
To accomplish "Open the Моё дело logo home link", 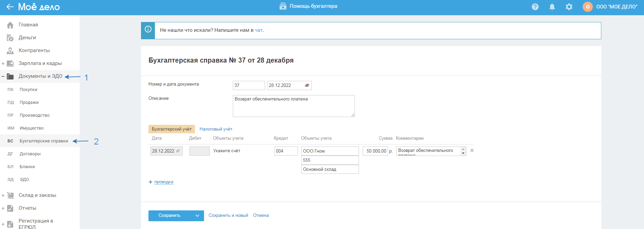I will pos(39,7).
